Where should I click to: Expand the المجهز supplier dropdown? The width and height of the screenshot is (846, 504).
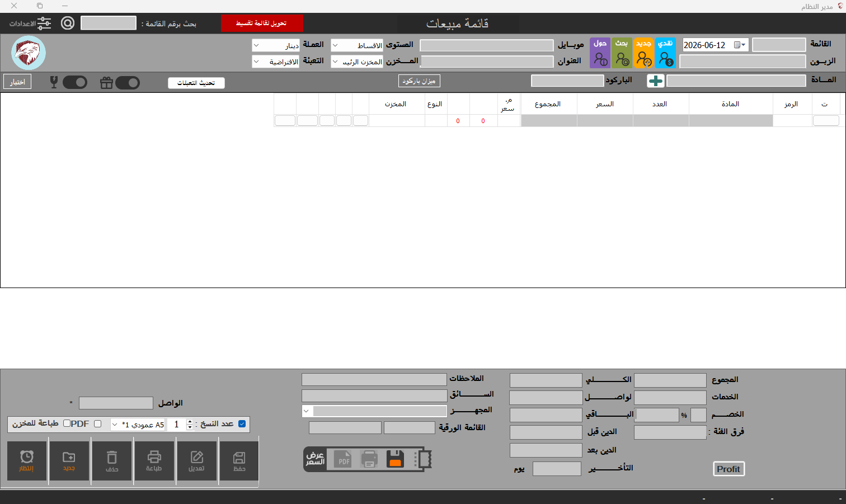point(307,411)
